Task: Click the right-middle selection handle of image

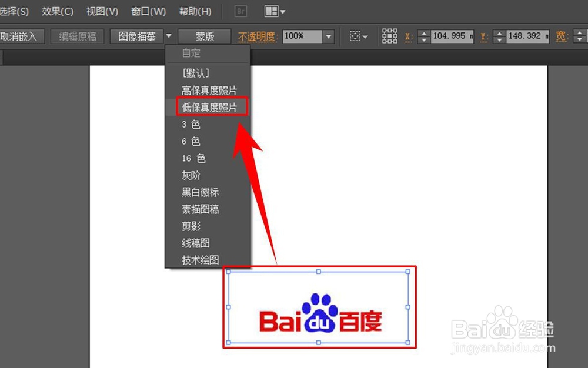Action: pos(408,307)
